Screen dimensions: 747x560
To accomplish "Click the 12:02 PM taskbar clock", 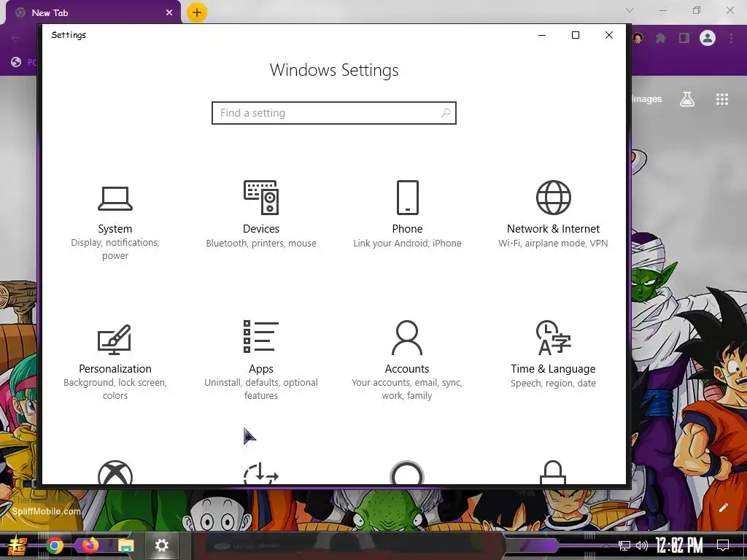I will 679,545.
